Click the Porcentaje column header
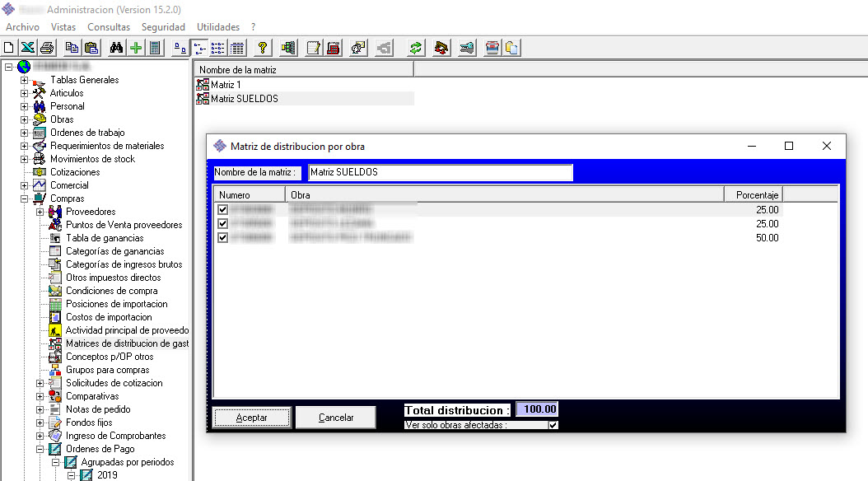The height and width of the screenshot is (481, 868). pos(753,195)
